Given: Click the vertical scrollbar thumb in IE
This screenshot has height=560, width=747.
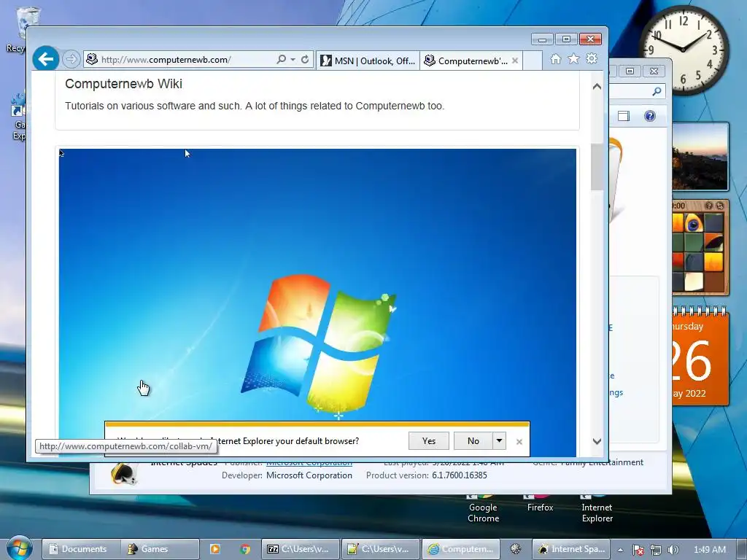Looking at the screenshot, I should click(597, 167).
